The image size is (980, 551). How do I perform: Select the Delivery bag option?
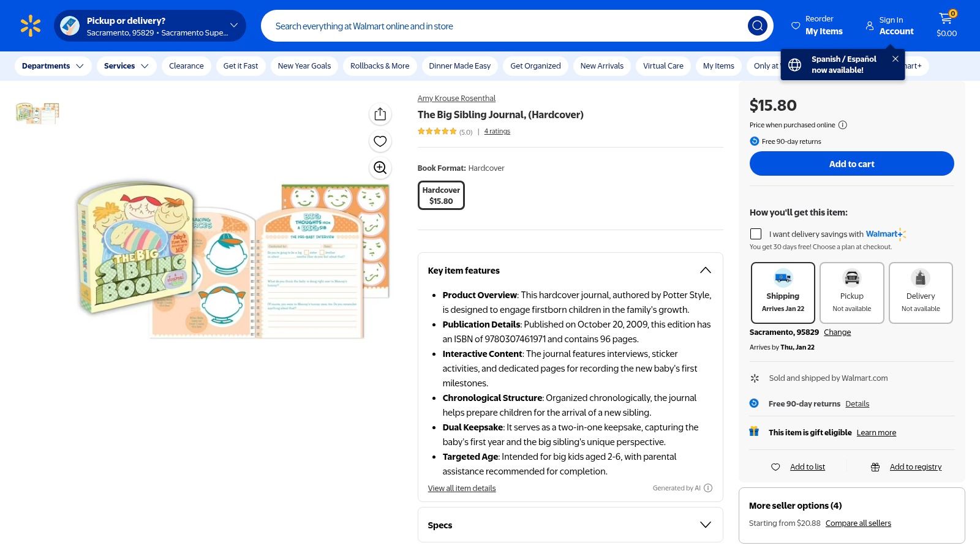pos(921,293)
